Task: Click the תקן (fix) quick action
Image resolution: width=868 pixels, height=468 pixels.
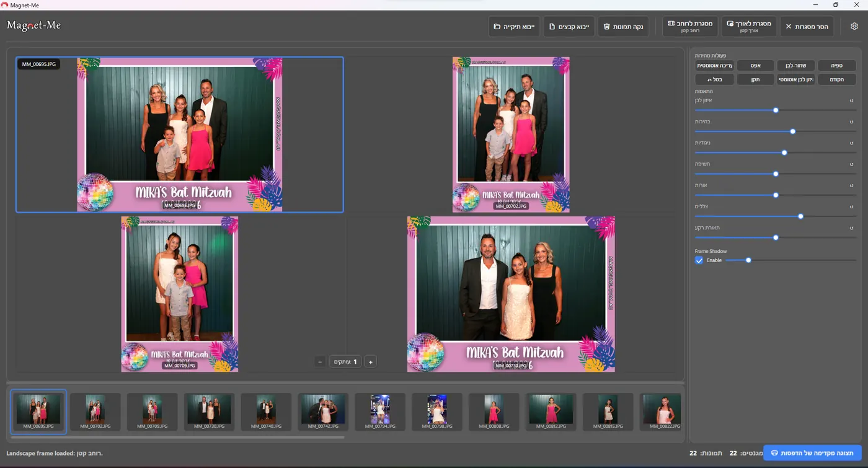Action: [755, 79]
